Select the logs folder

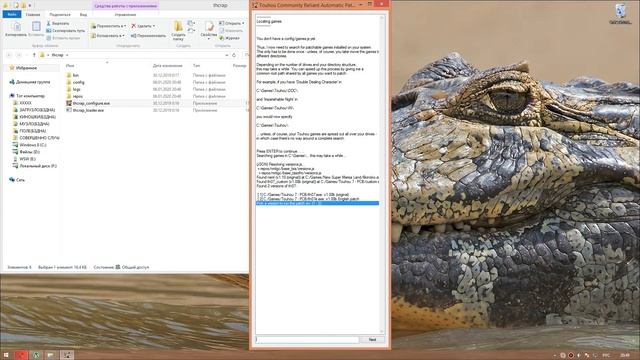click(x=76, y=89)
